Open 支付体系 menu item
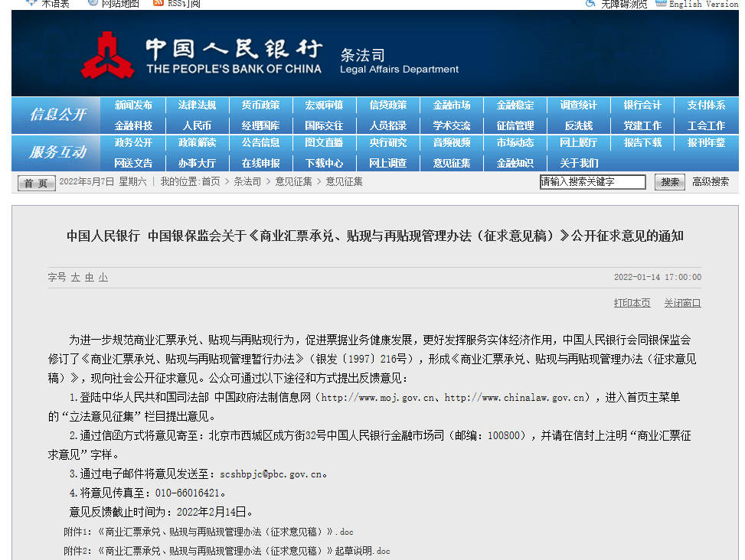This screenshot has width=745, height=560. 706,105
